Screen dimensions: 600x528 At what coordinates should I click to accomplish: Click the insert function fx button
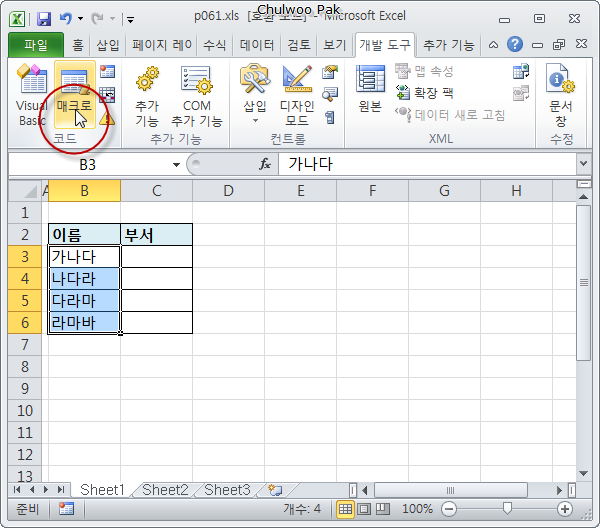tap(265, 164)
